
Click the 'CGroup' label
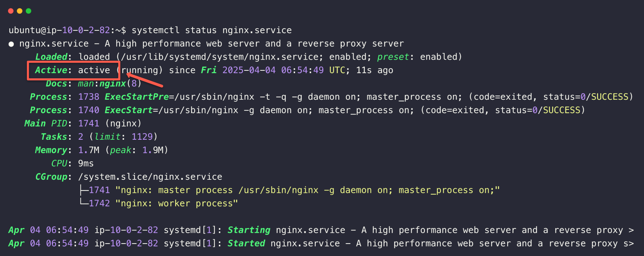coord(51,177)
